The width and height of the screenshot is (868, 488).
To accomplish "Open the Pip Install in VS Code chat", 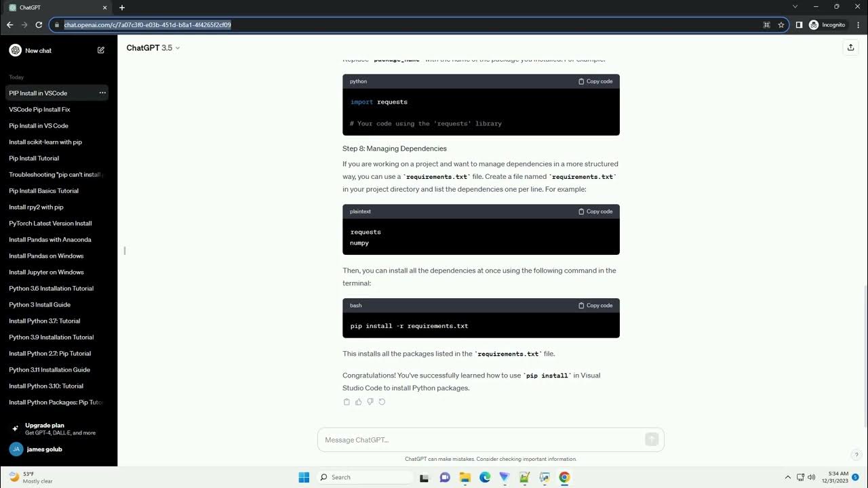I will [x=57, y=125].
